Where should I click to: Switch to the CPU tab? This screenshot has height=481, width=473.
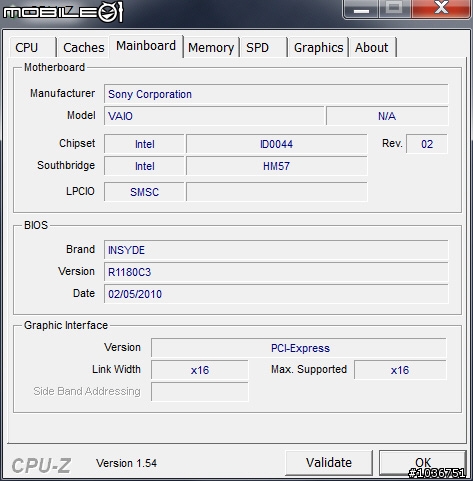(x=33, y=47)
